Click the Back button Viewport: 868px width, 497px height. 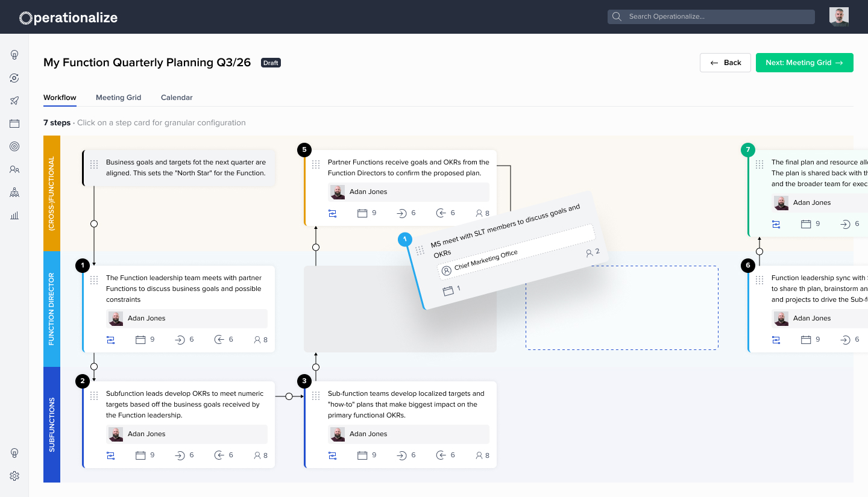(x=725, y=63)
